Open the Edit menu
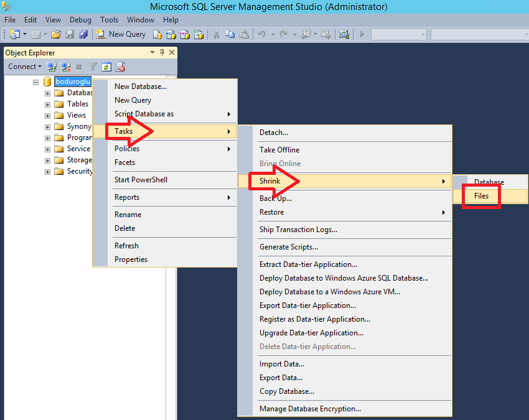 [30, 20]
